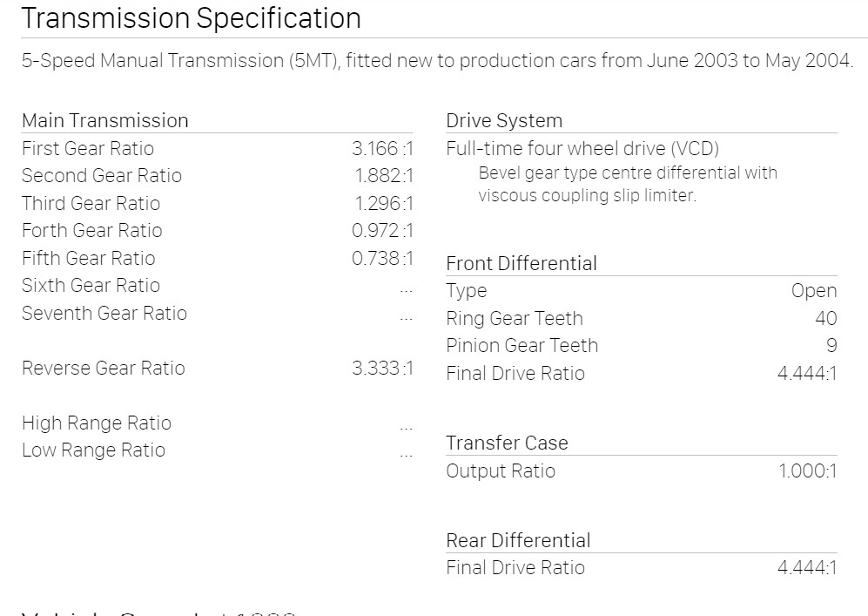Viewport: 868px width, 616px height.
Task: Select the High Range Ratio label
Action: tap(96, 423)
